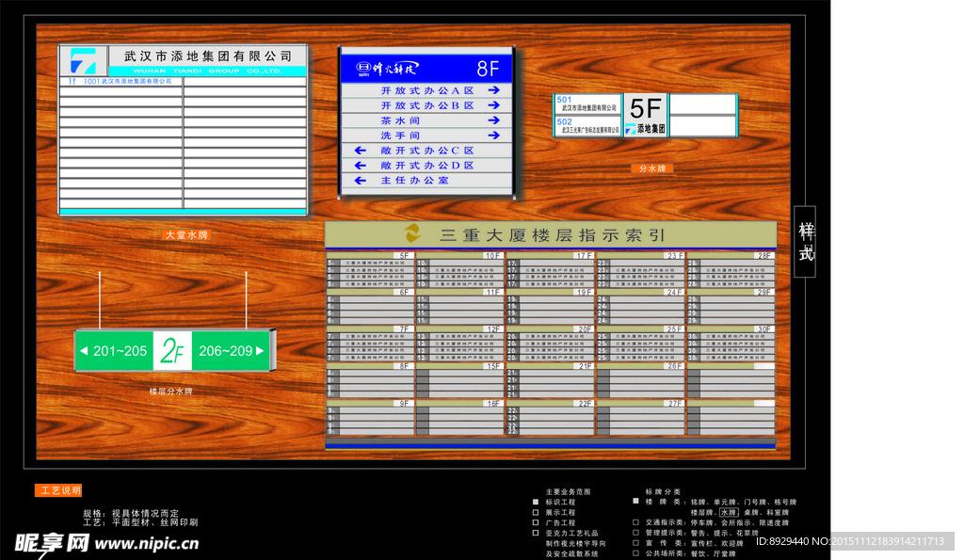Click the 标牌分类 heading

click(663, 492)
